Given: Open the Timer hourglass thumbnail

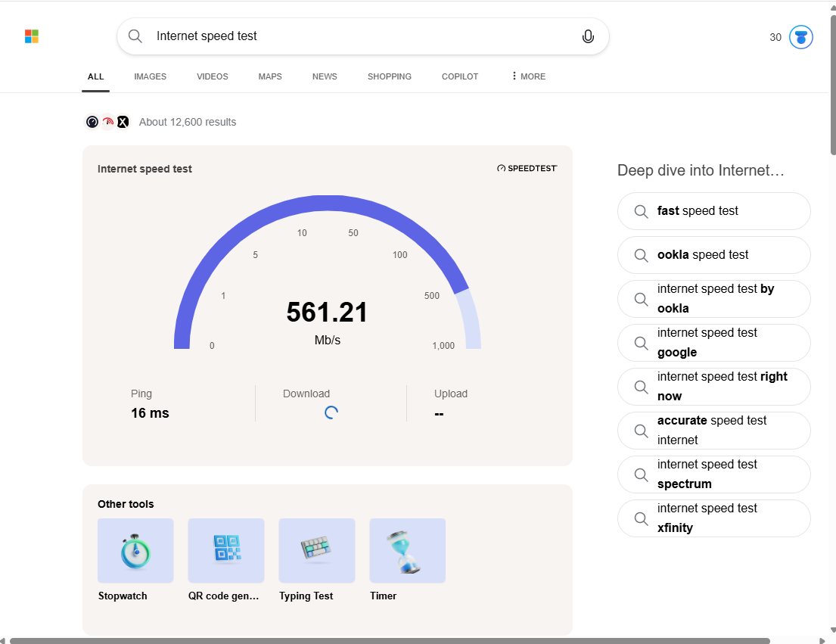Looking at the screenshot, I should tap(407, 551).
